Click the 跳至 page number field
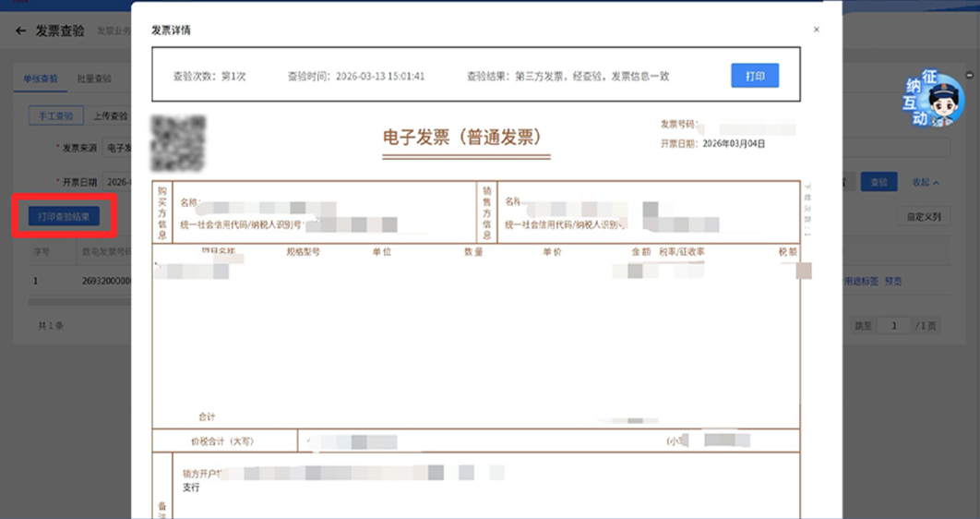 (894, 325)
